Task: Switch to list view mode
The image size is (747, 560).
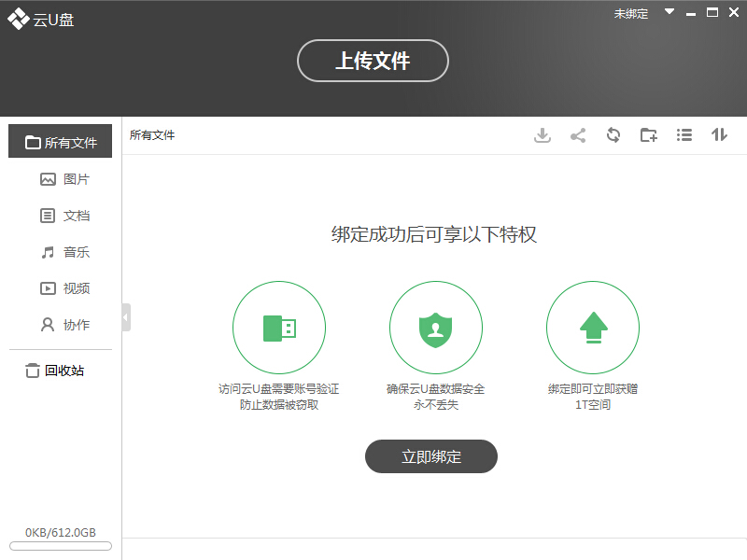Action: 684,135
